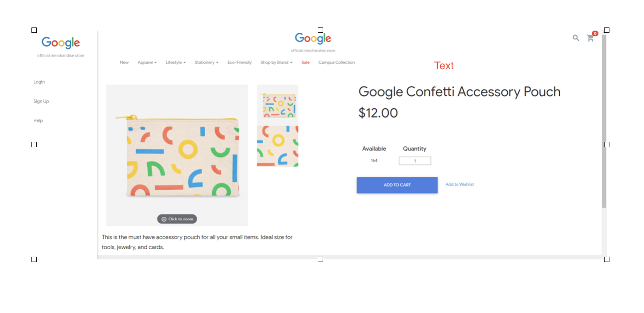The width and height of the screenshot is (644, 313).
Task: Click inside the Quantity input field
Action: 414,160
